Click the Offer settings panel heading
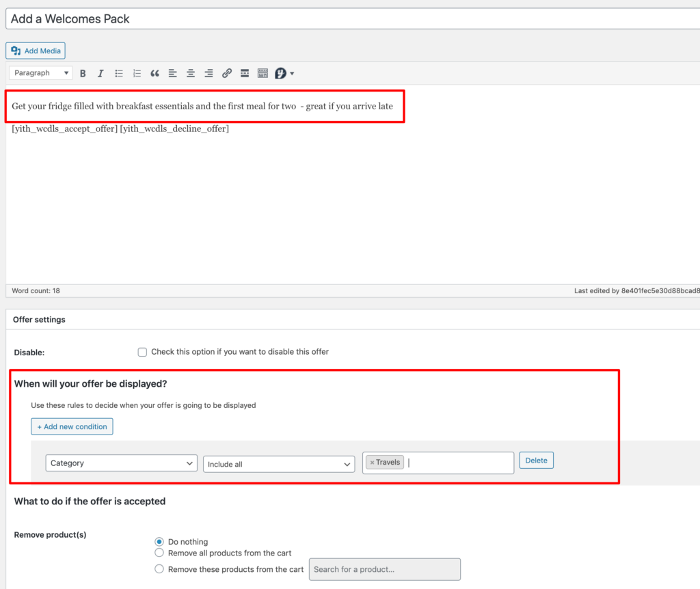Screen dimensions: 700x589 tap(39, 320)
